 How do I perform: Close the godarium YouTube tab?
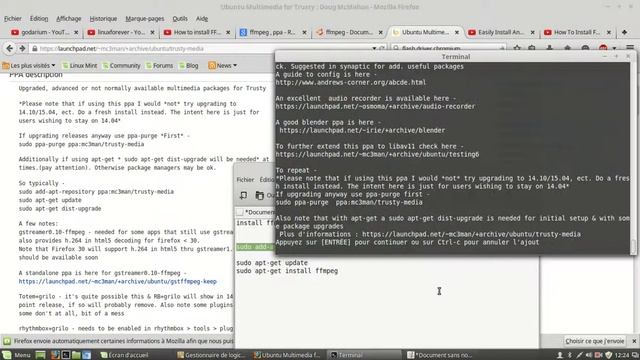(x=76, y=32)
